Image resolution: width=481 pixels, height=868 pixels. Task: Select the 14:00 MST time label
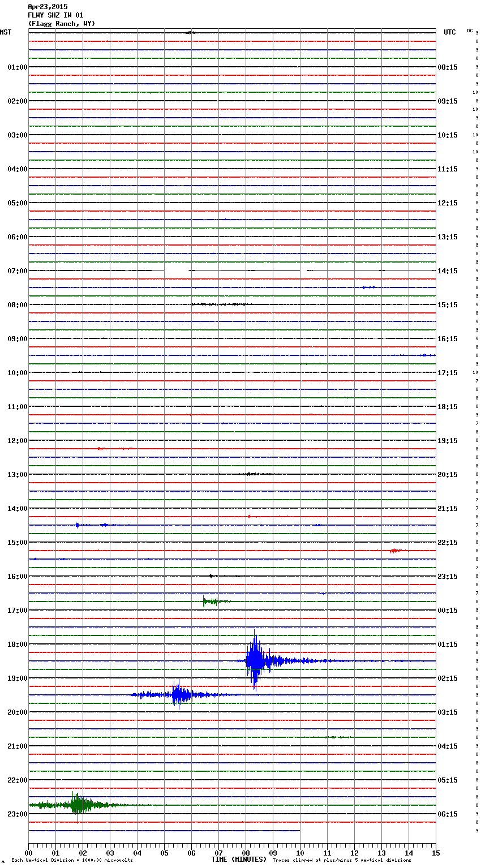(x=18, y=509)
